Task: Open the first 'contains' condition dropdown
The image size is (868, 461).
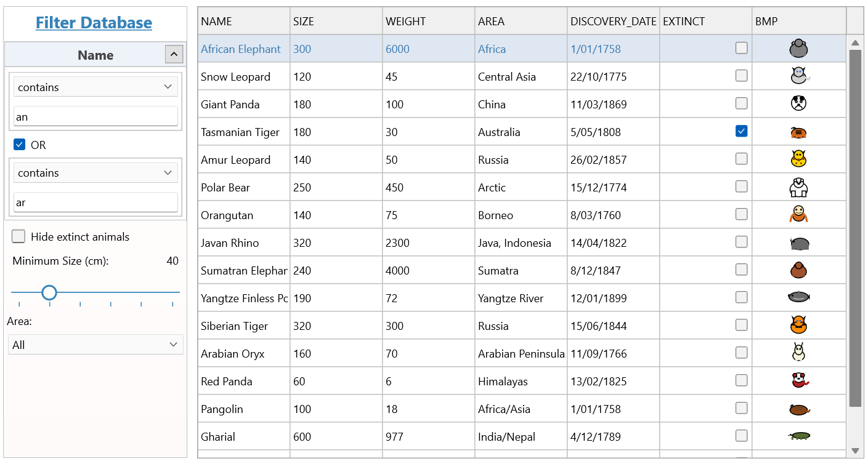Action: [95, 87]
